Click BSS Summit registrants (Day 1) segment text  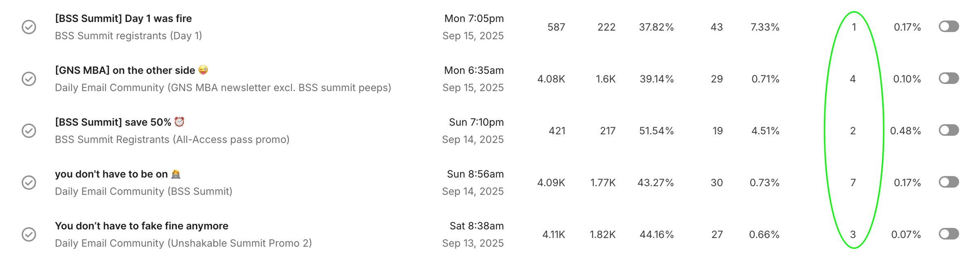(x=129, y=36)
